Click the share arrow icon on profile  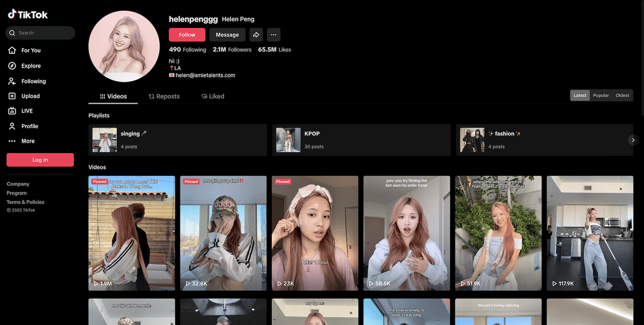(256, 35)
